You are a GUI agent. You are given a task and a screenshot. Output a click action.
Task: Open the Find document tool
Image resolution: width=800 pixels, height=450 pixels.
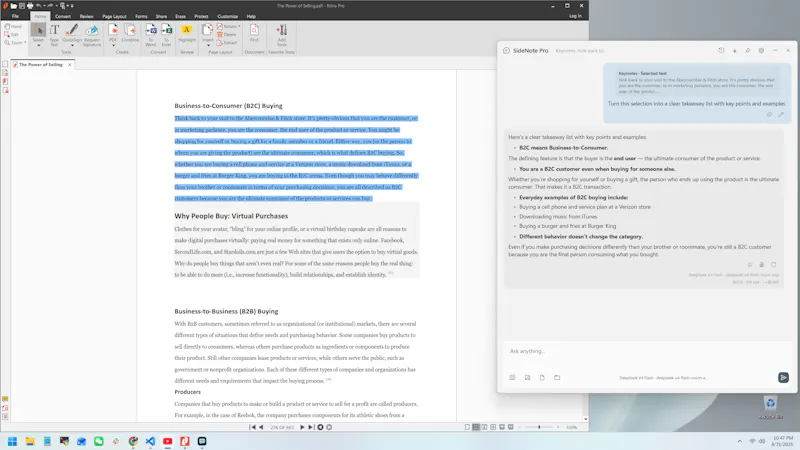click(x=254, y=33)
